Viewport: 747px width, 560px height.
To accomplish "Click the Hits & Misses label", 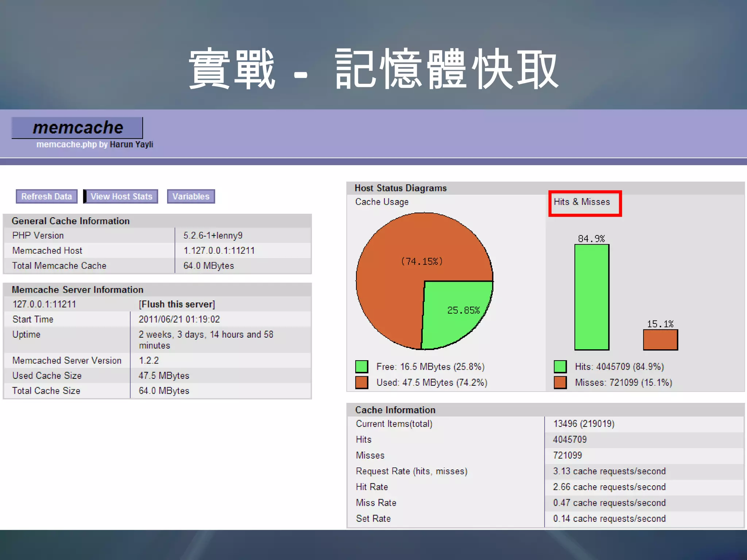I will coord(582,202).
